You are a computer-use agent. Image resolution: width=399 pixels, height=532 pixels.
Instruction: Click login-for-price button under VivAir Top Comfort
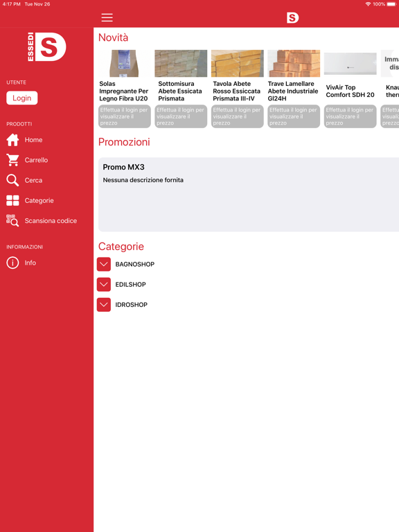point(350,116)
